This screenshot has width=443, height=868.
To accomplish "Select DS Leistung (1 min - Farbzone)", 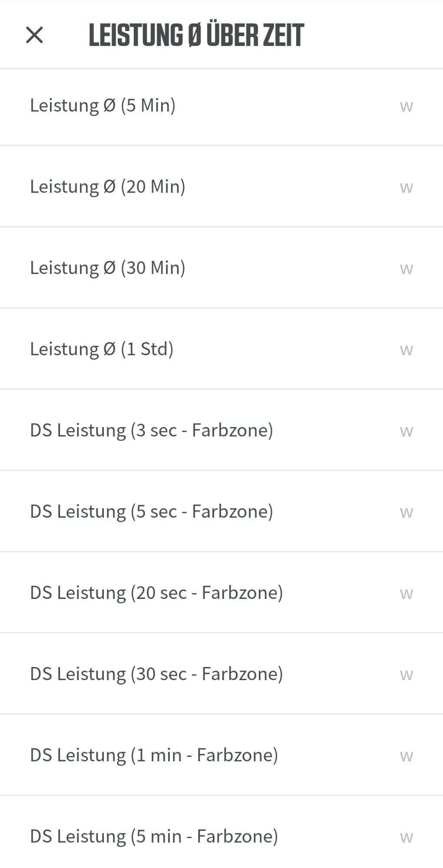I will 154,755.
